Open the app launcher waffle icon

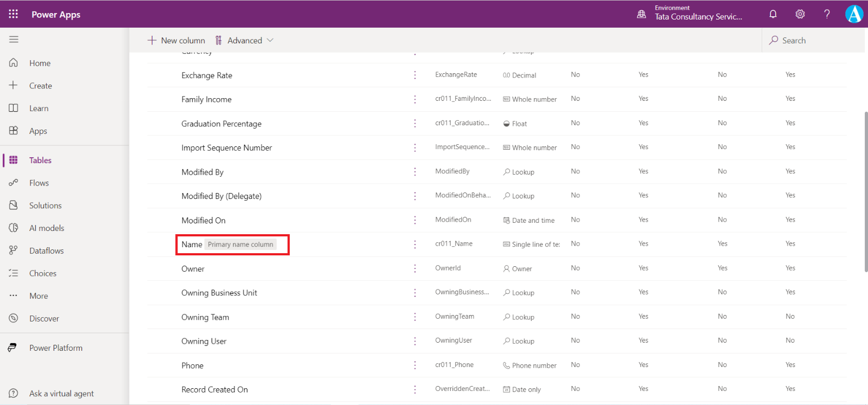13,14
